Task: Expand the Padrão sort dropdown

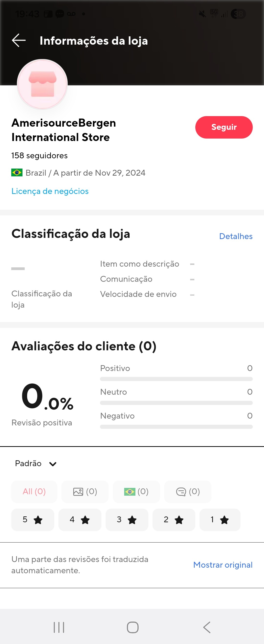Action: [x=36, y=463]
